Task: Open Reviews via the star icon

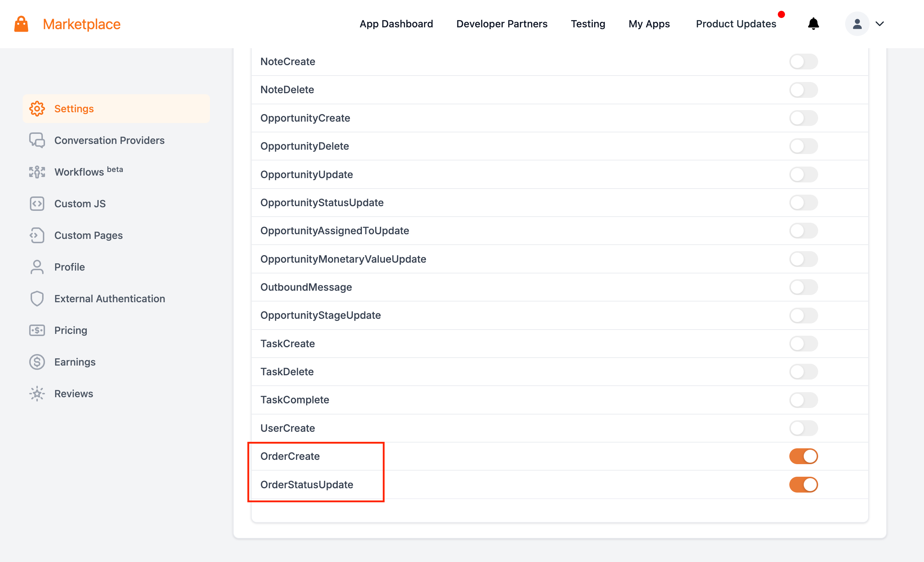Action: [37, 394]
